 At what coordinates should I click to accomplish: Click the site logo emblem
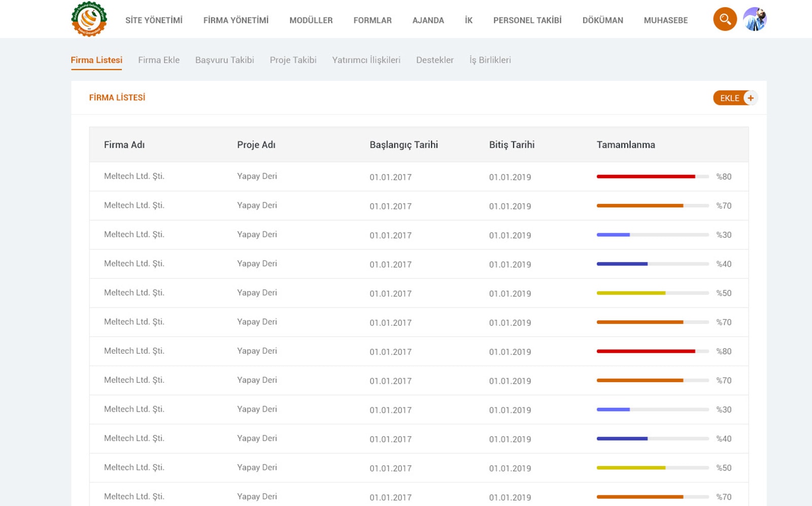tap(89, 19)
